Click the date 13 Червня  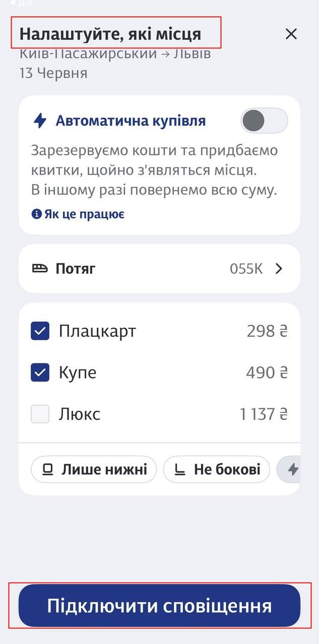pyautogui.click(x=53, y=73)
